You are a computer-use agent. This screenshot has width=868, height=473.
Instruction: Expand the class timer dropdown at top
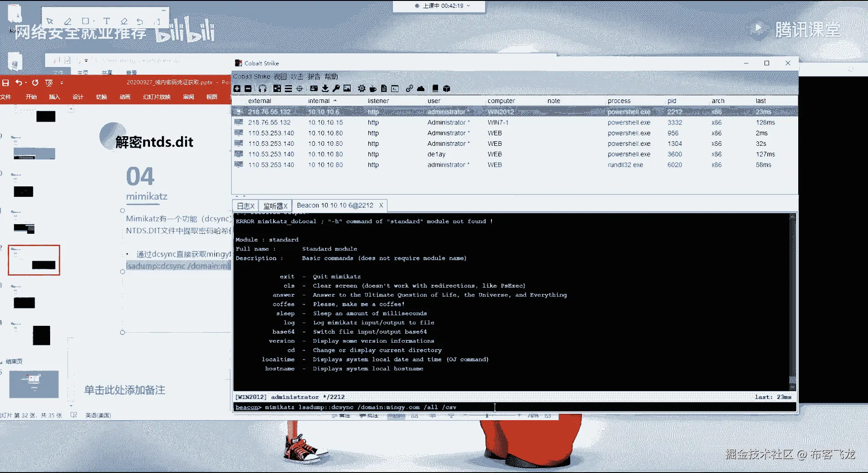469,6
